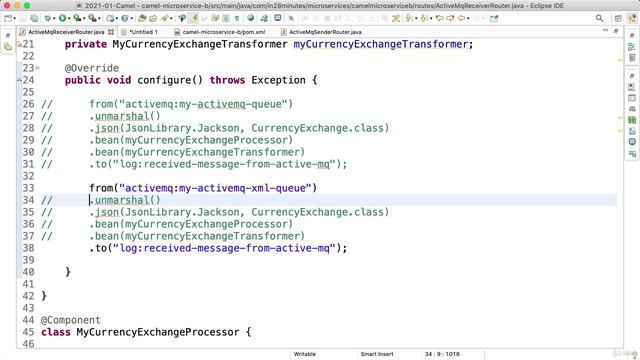Click the Run Last Tool (external tools) icon
The height and width of the screenshot is (360, 640).
click(x=93, y=18)
